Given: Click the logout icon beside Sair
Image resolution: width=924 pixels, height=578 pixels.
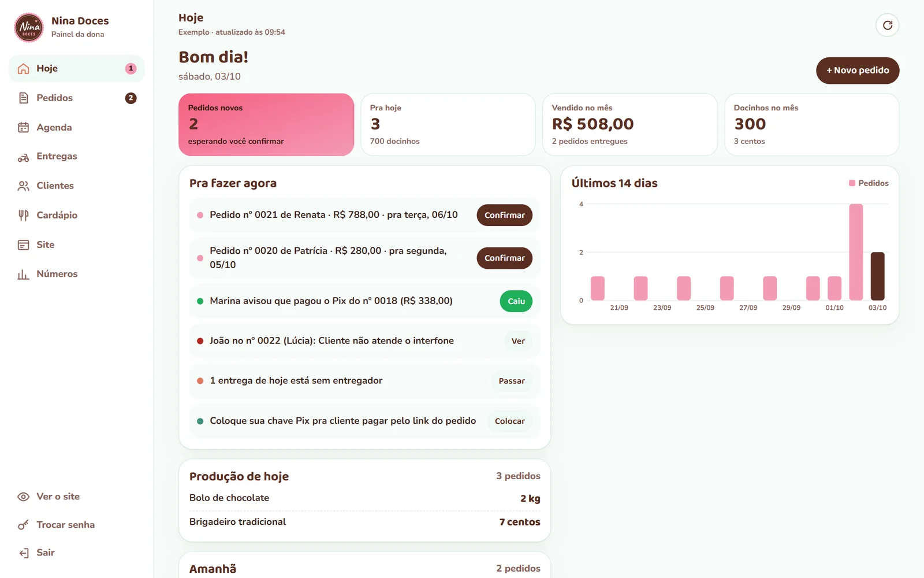Looking at the screenshot, I should tap(23, 553).
